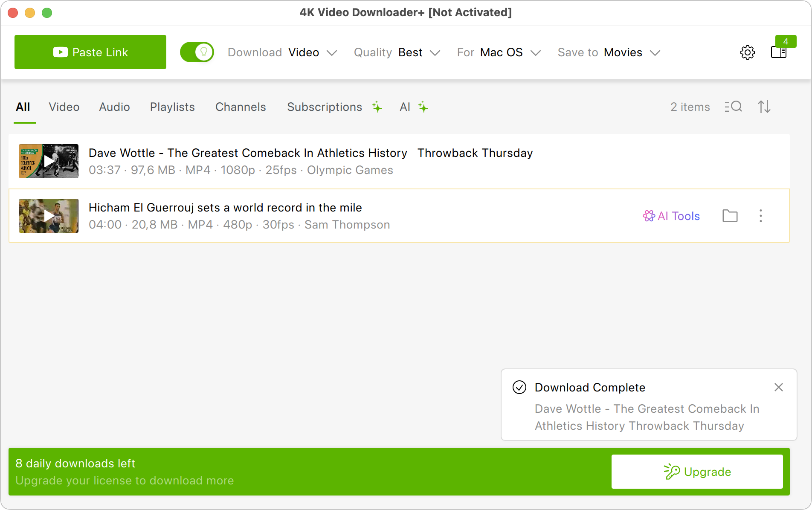
Task: Expand the Save to Movies dropdown
Action: (x=609, y=52)
